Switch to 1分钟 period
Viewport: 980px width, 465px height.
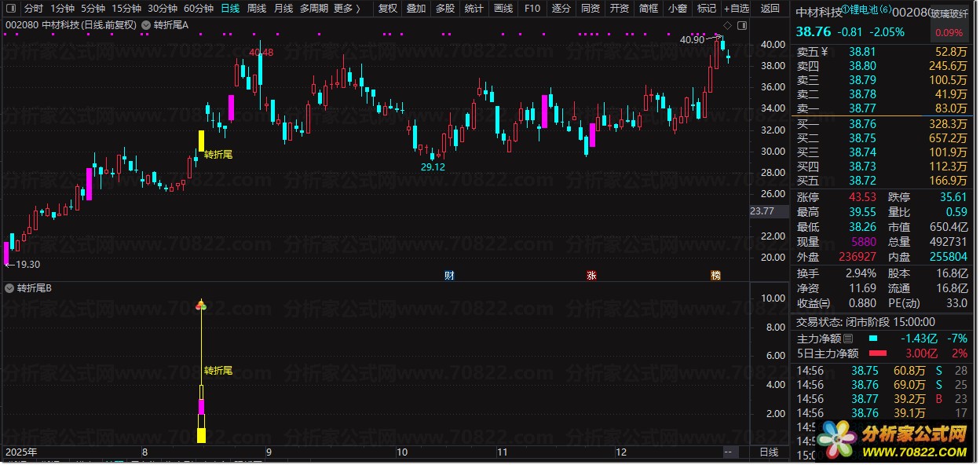pos(63,9)
